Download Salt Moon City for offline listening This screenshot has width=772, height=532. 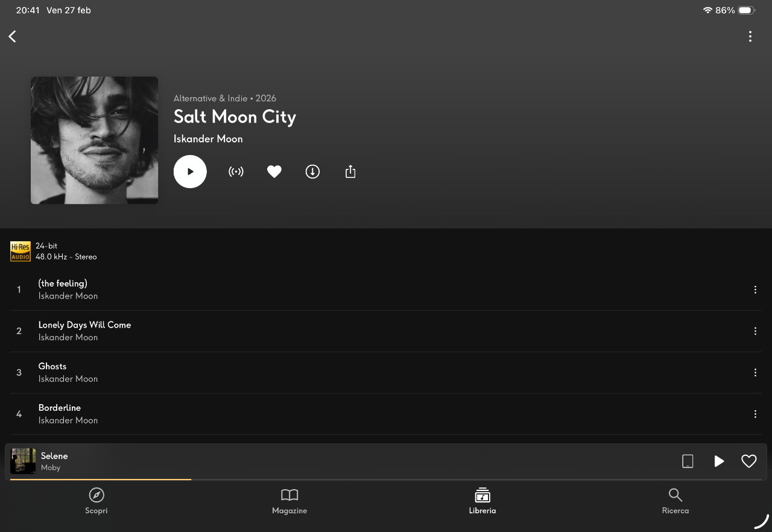pos(312,172)
